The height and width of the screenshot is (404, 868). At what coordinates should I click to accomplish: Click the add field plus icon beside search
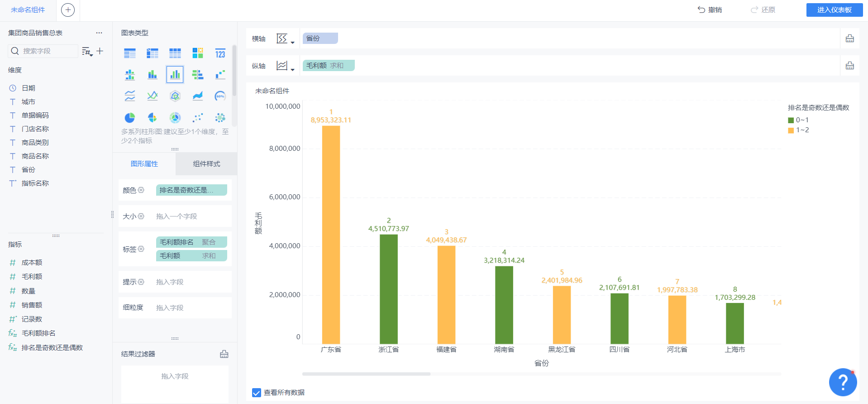pos(100,51)
